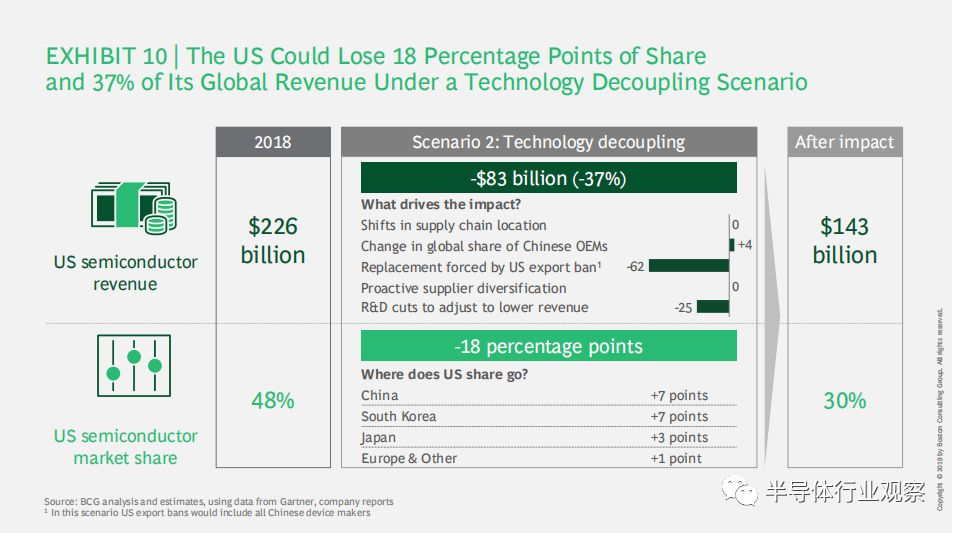Click the gray arrow pointing to After impact
Viewport: 956px width, 533px height.
click(772, 316)
